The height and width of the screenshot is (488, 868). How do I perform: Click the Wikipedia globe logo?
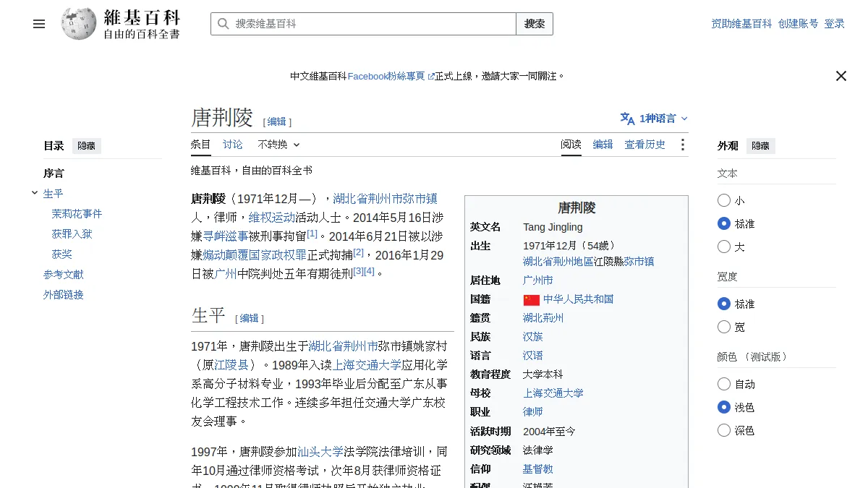point(78,24)
